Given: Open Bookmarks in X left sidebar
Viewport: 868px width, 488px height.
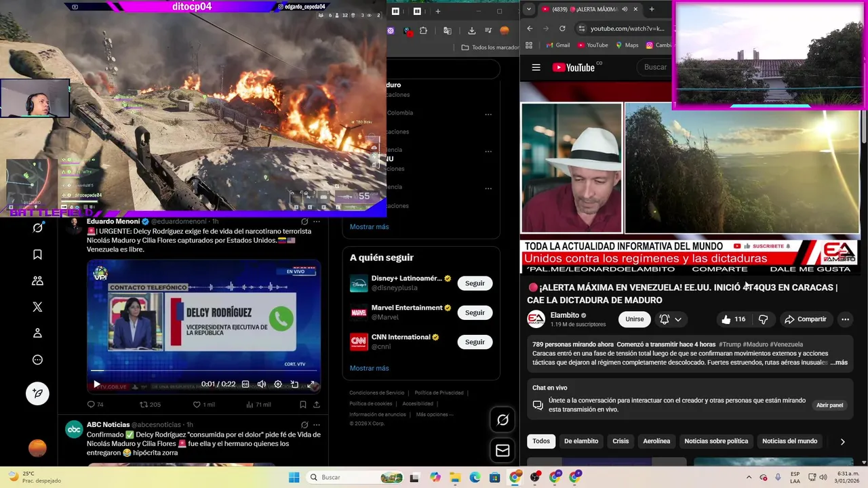Looking at the screenshot, I should (x=37, y=254).
